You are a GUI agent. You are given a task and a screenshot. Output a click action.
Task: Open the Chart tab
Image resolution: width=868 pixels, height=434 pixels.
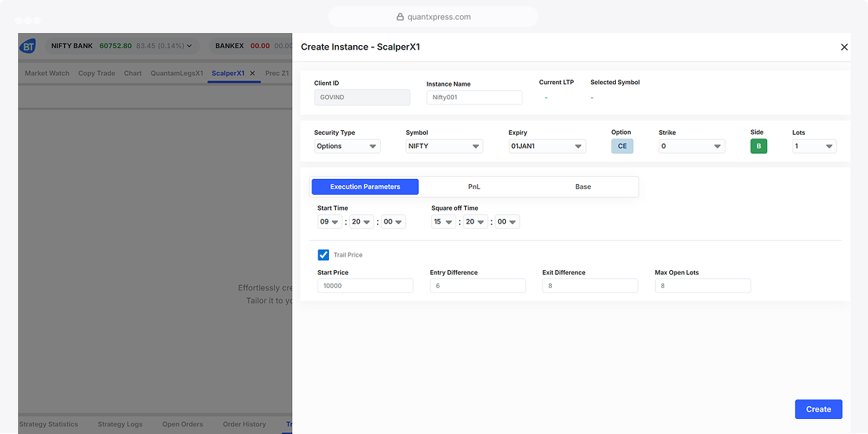pyautogui.click(x=132, y=73)
